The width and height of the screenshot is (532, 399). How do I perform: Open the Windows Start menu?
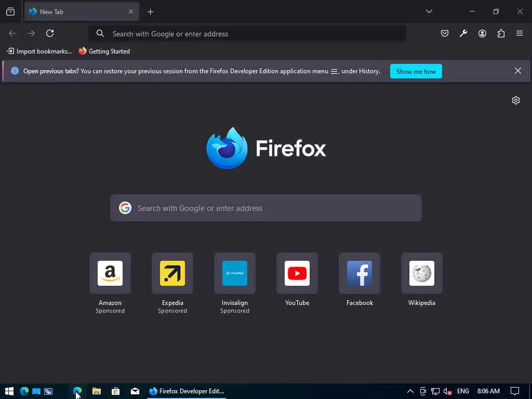[x=9, y=391]
